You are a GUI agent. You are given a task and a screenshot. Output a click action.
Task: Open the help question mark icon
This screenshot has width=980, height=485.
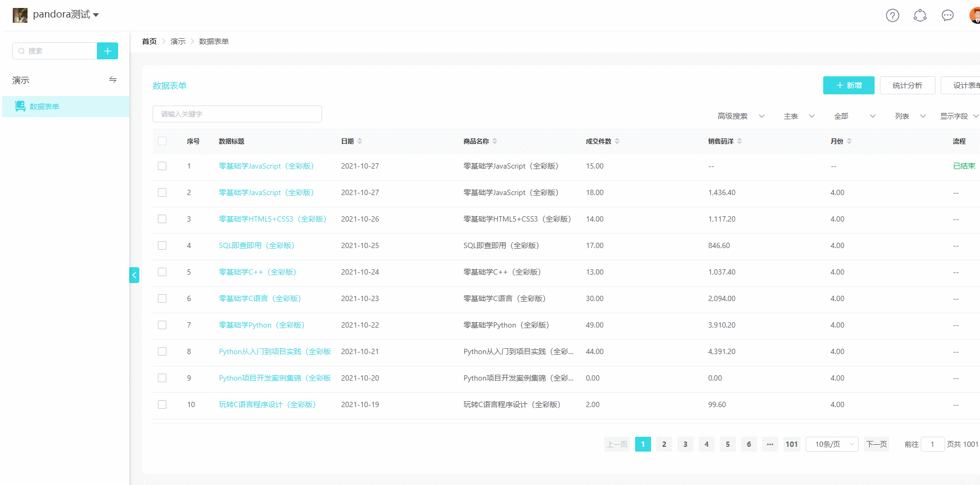[x=893, y=15]
